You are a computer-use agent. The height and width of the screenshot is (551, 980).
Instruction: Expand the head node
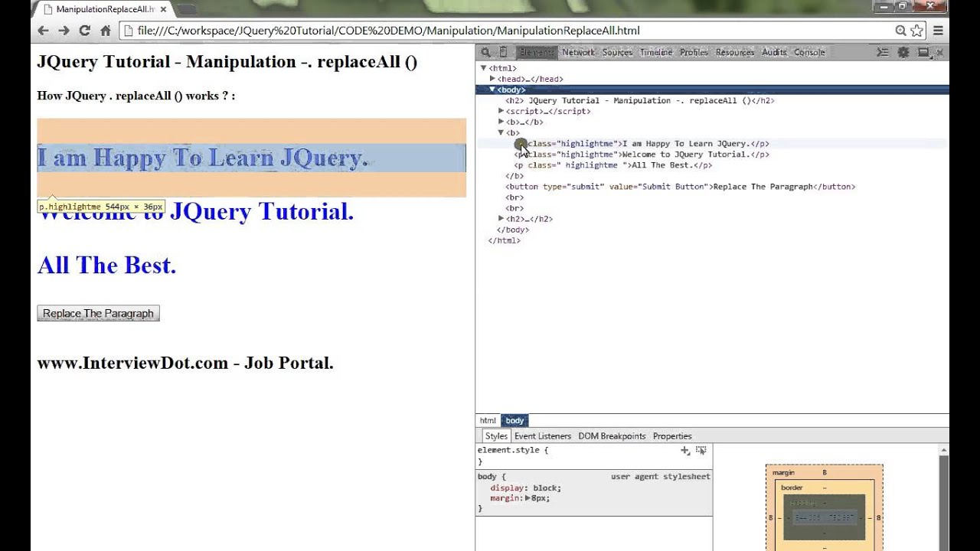coord(492,79)
